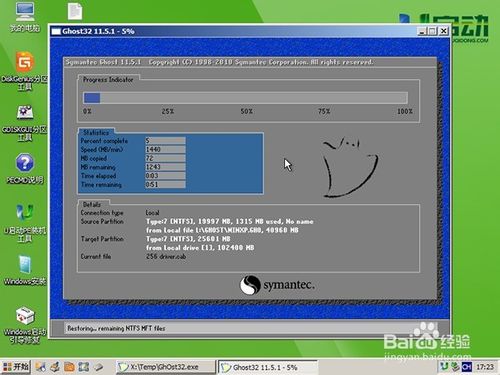Close the Ghost32 window

(x=443, y=31)
